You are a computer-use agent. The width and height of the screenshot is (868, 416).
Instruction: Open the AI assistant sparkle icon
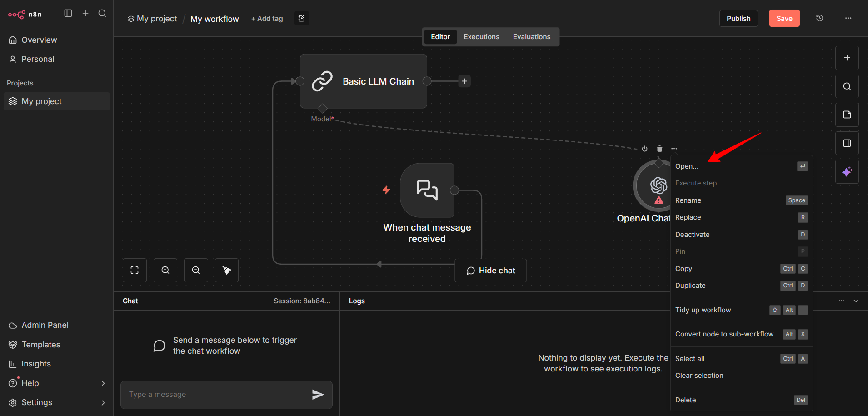pos(847,172)
